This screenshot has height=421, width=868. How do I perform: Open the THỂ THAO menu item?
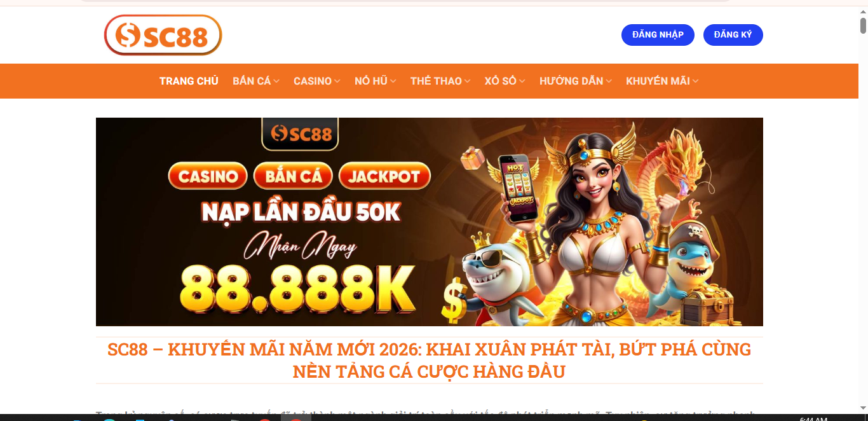point(440,81)
